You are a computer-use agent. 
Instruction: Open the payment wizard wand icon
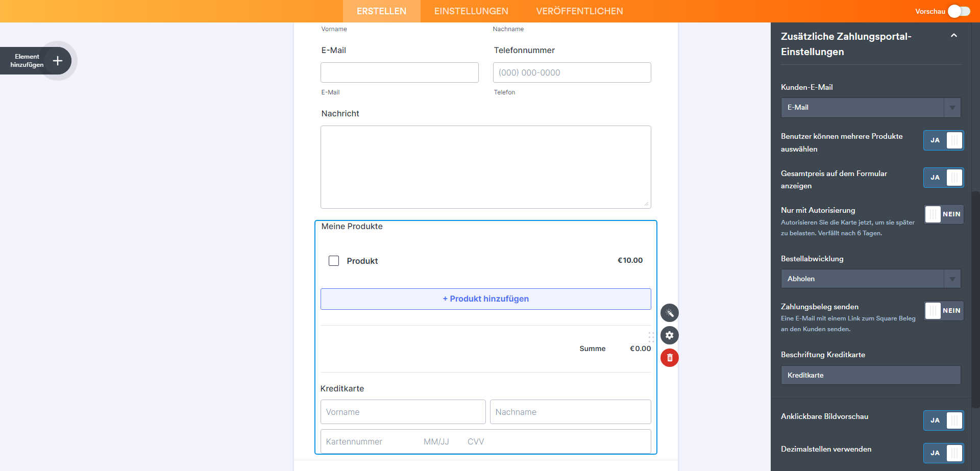pyautogui.click(x=670, y=313)
